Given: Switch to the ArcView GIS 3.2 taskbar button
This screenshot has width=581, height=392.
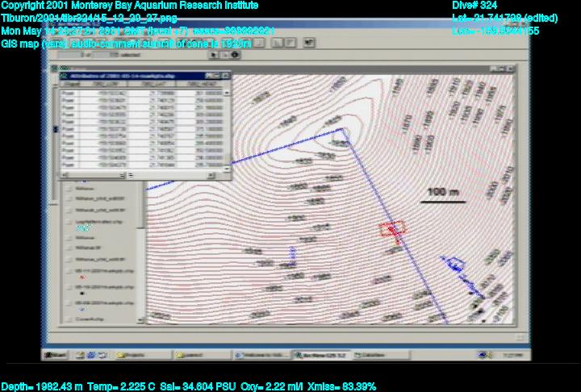Looking at the screenshot, I should click(316, 354).
